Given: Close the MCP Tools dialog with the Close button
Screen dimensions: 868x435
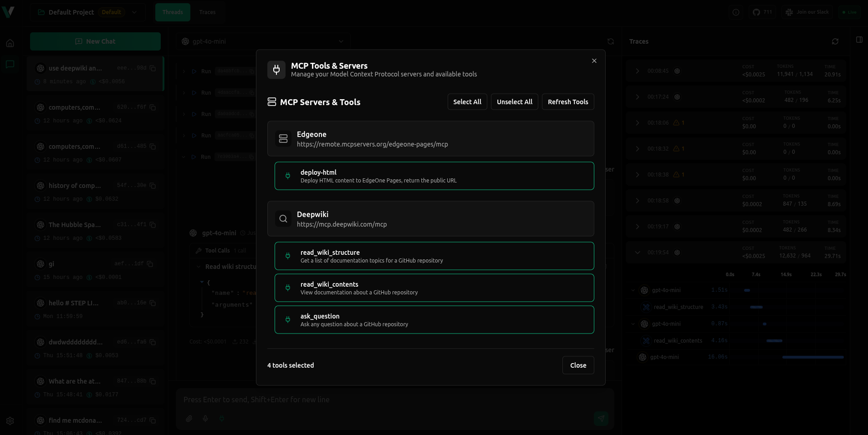Looking at the screenshot, I should 578,365.
